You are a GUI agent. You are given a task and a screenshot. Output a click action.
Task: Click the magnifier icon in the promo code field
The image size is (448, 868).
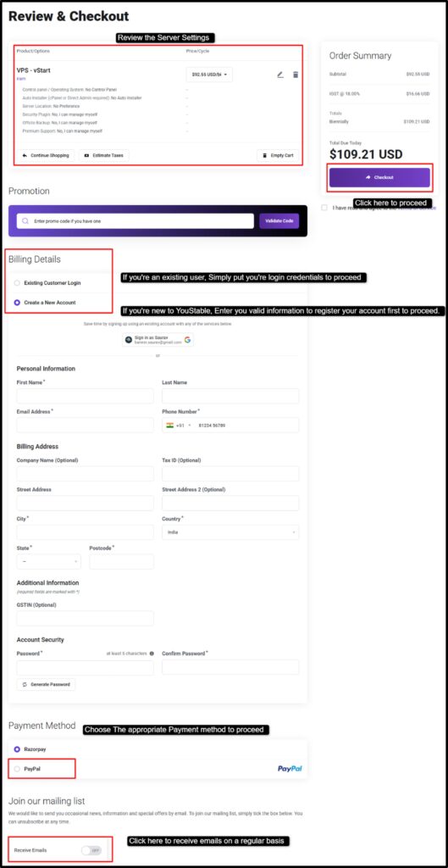point(25,221)
